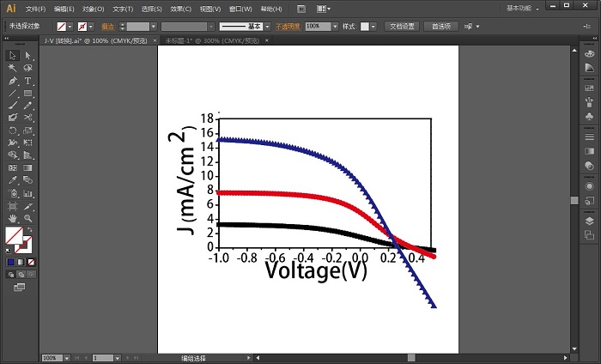This screenshot has height=364, width=601.
Task: Switch to Draw Behind mode
Action: (x=21, y=275)
